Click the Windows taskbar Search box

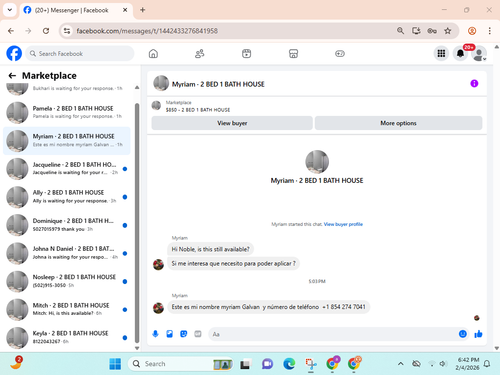click(180, 364)
